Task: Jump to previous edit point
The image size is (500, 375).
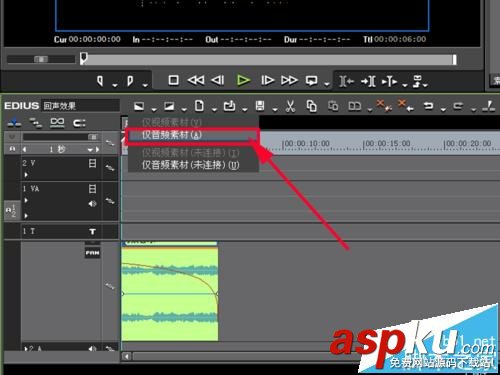Action: click(346, 81)
